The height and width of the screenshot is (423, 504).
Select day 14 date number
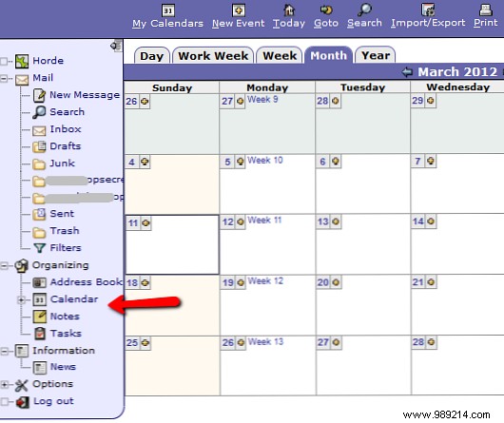point(418,221)
